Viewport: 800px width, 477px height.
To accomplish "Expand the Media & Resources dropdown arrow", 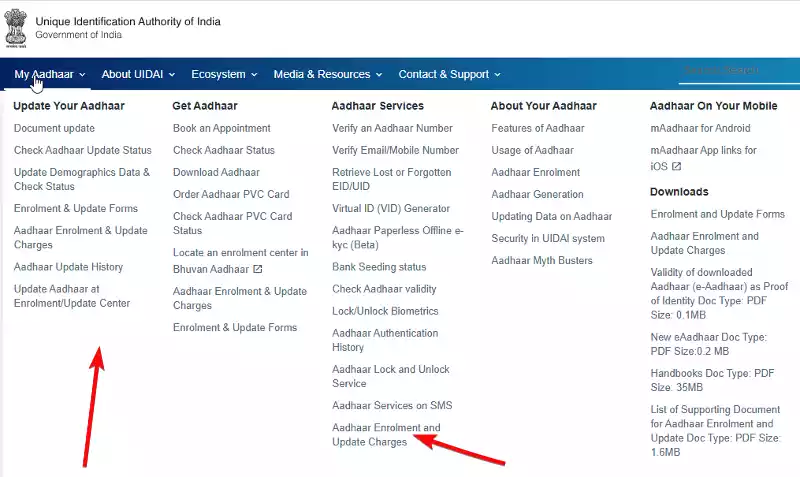I will (379, 74).
